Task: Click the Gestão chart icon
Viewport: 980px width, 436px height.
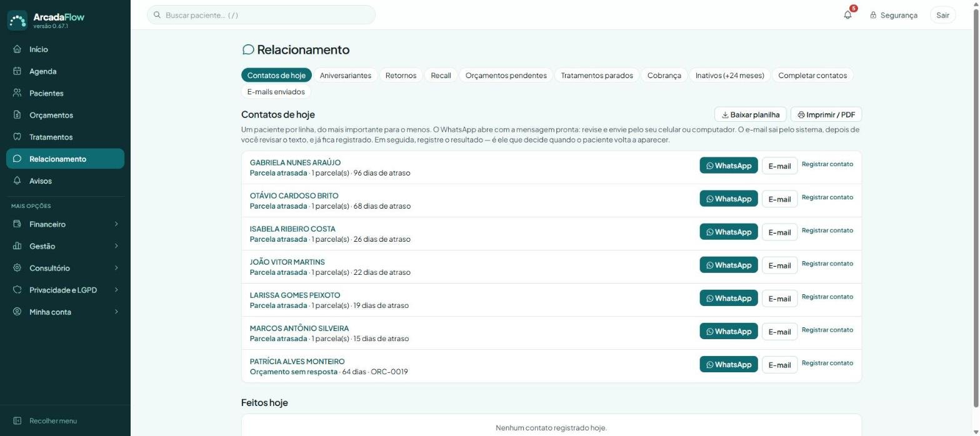Action: (17, 246)
